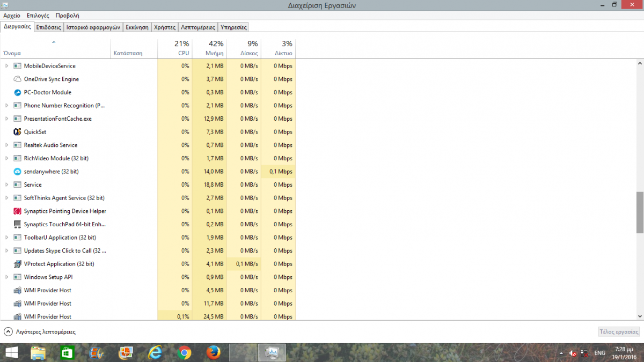Click icon of WMI Provider Host using 24,5 MB
The height and width of the screenshot is (362, 644).
pos(17,316)
